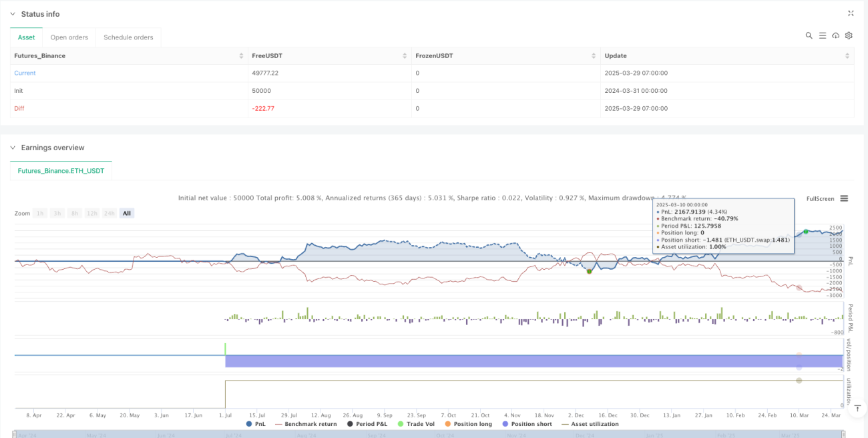Switch to the Schedule orders tab
868x438 pixels.
click(128, 37)
